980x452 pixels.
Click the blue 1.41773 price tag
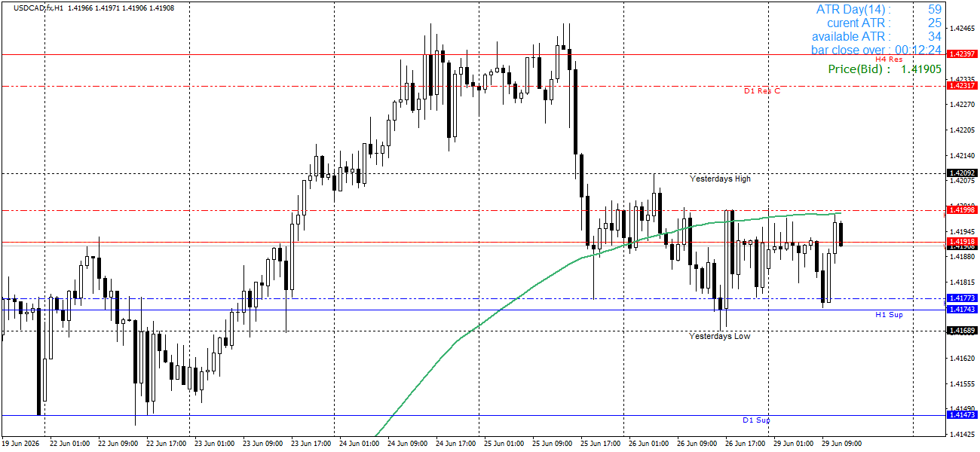click(x=962, y=298)
